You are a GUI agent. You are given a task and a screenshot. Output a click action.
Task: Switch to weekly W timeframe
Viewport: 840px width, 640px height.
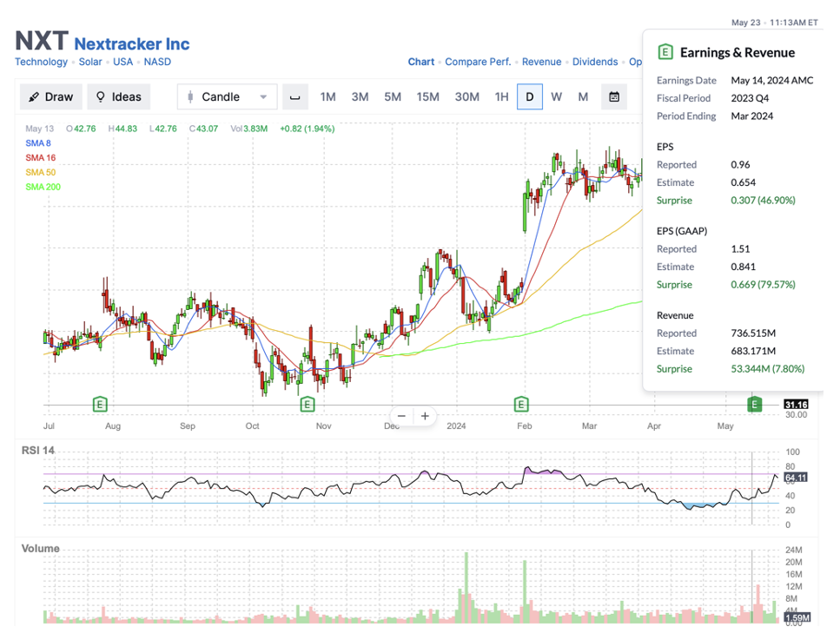coord(557,97)
